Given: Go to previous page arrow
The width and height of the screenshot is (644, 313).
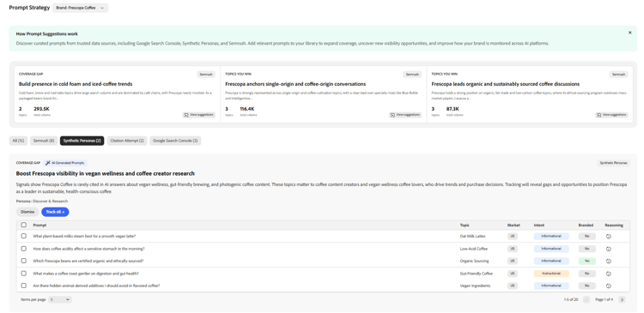Looking at the screenshot, I should pyautogui.click(x=586, y=300).
